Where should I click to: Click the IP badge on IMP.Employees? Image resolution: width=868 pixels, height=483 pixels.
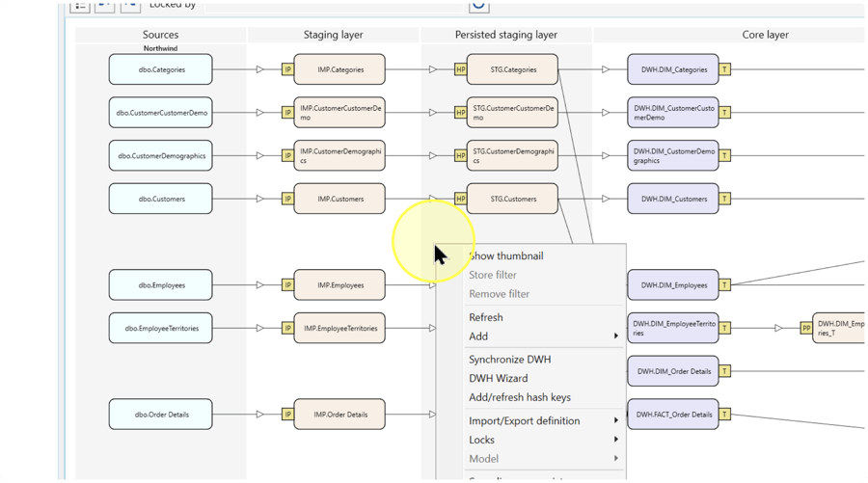click(287, 285)
